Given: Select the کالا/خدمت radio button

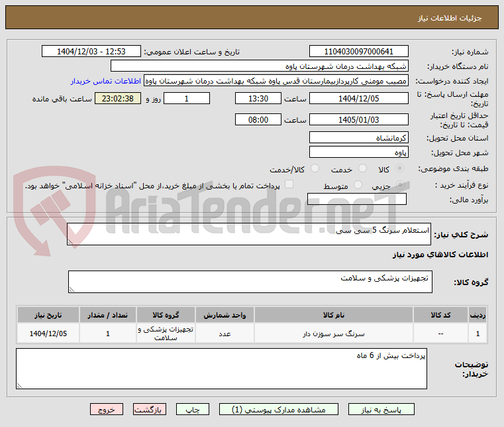Looking at the screenshot, I should tap(315, 168).
